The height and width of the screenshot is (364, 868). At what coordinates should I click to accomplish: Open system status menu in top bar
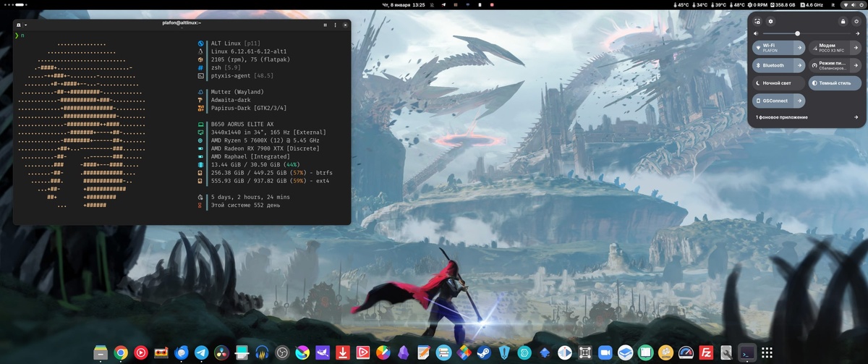pyautogui.click(x=854, y=4)
